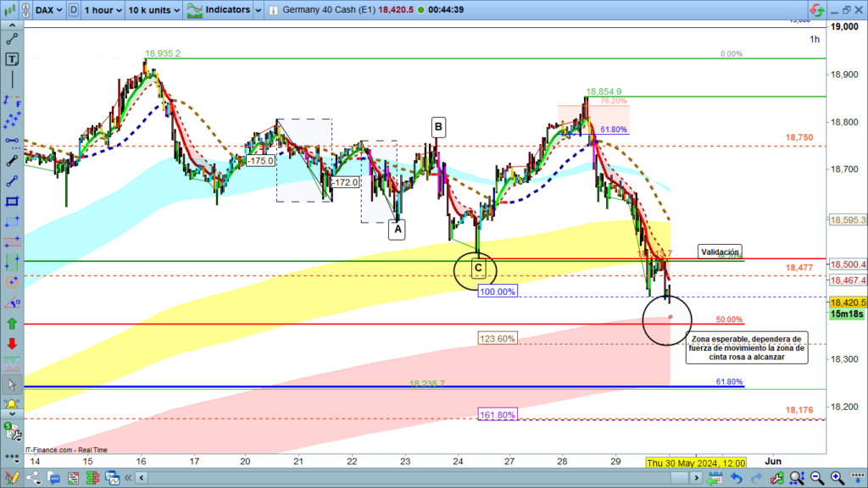Select the Text annotation tool
The height and width of the screenshot is (488, 868).
coord(12,59)
